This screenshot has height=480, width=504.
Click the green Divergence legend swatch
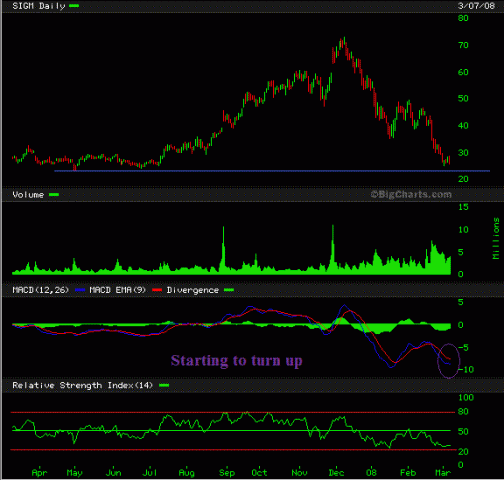click(229, 290)
